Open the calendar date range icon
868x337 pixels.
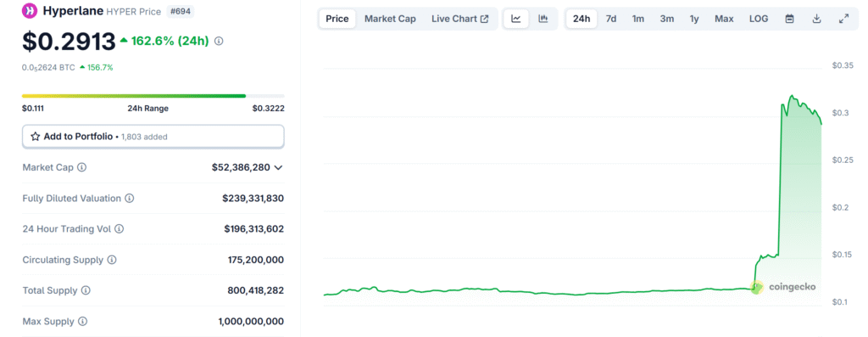click(x=790, y=19)
